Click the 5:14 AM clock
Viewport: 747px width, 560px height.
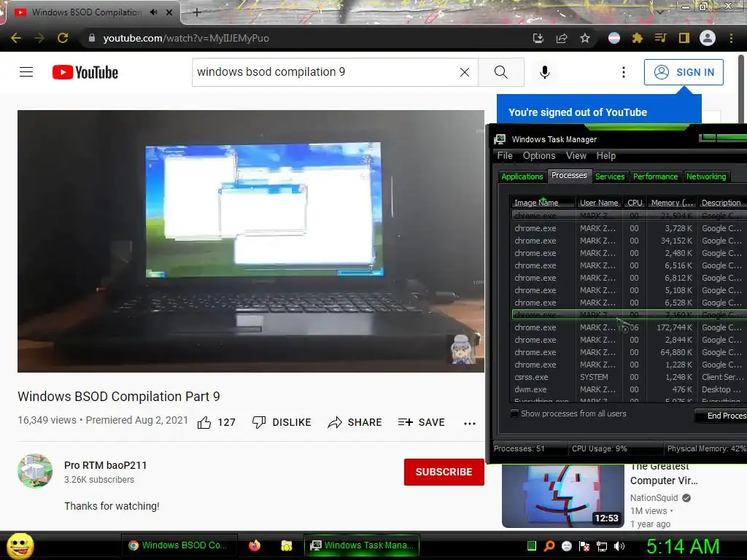(x=683, y=546)
